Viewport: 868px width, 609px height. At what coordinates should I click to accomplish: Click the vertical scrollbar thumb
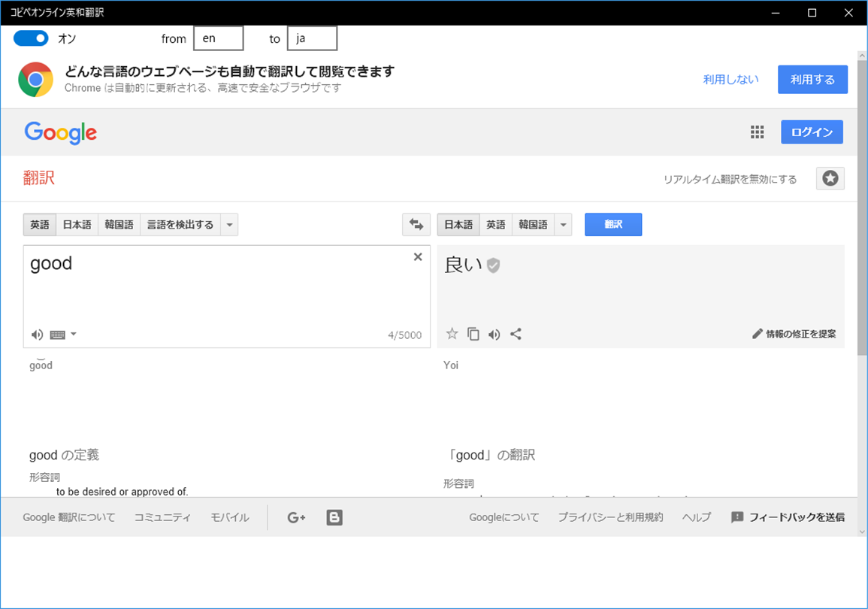(862, 208)
